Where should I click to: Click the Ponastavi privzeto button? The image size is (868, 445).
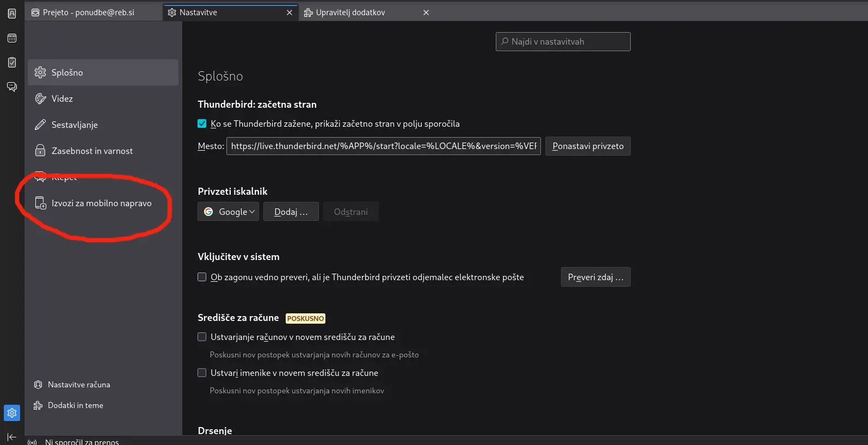click(x=588, y=146)
